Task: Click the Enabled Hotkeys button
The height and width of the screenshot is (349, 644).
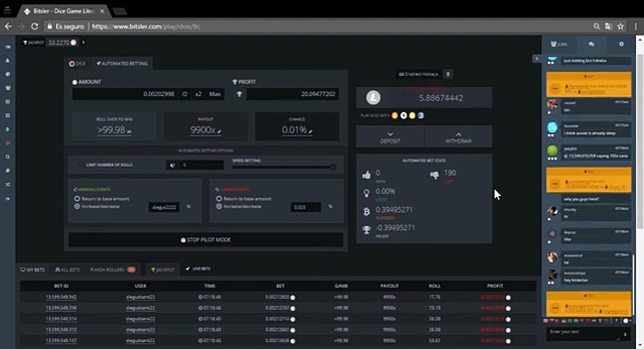Action: (x=419, y=74)
